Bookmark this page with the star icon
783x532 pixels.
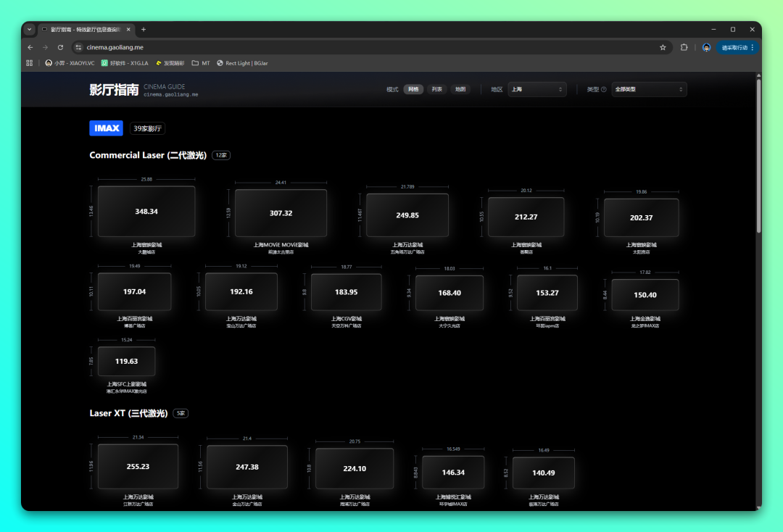click(x=663, y=47)
